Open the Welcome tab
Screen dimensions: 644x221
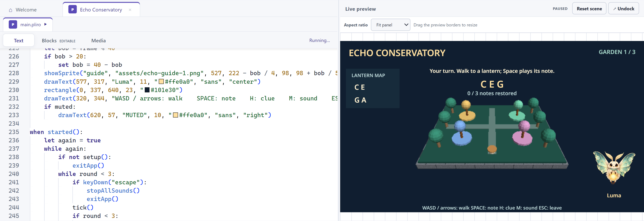[x=23, y=10]
